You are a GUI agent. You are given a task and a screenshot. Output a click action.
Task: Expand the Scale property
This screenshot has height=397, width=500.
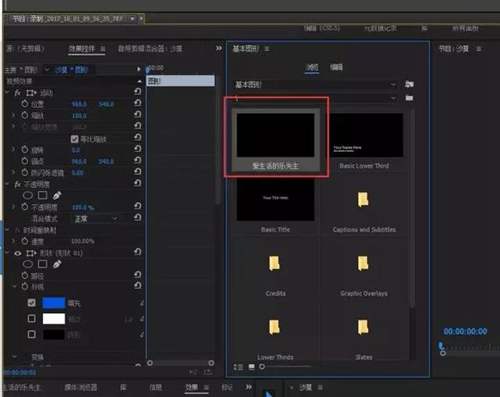[x=13, y=115]
